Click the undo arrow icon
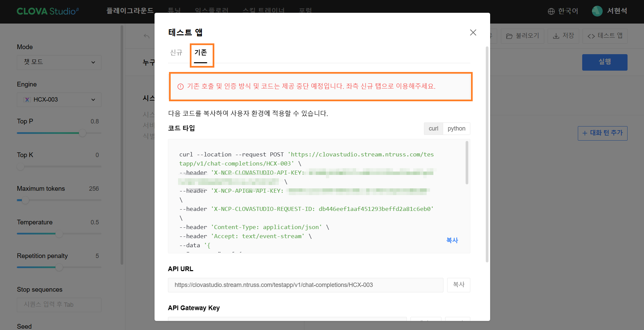The image size is (644, 330). click(x=146, y=36)
